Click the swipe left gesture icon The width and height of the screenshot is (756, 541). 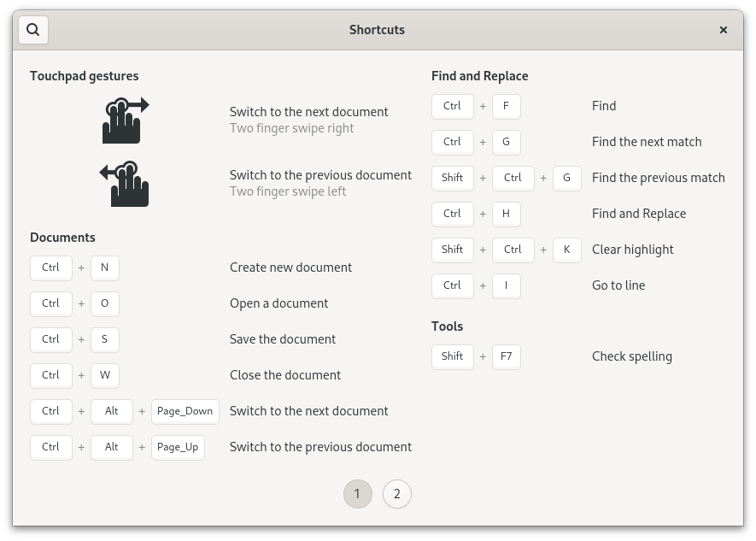coord(125,184)
